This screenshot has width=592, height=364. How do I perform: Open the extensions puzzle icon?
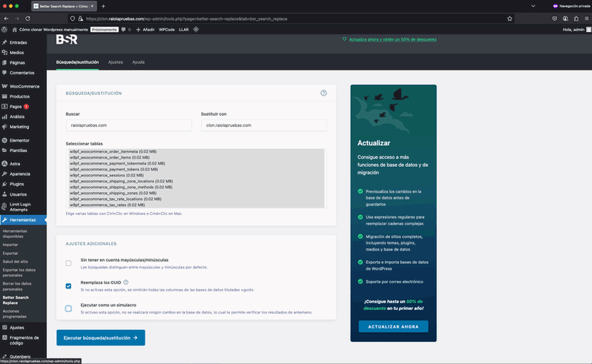click(576, 19)
